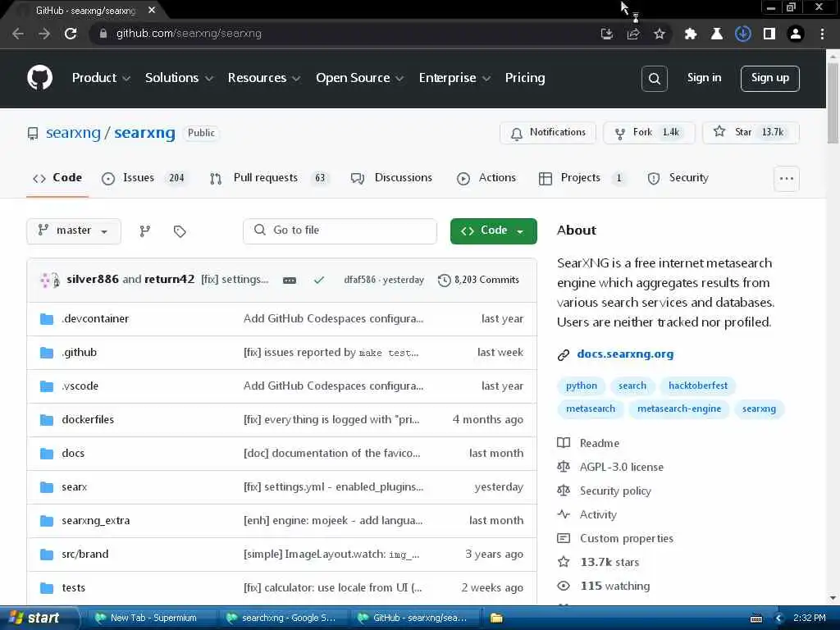This screenshot has width=840, height=630.
Task: Click the share page icon in address bar
Action: 633,34
